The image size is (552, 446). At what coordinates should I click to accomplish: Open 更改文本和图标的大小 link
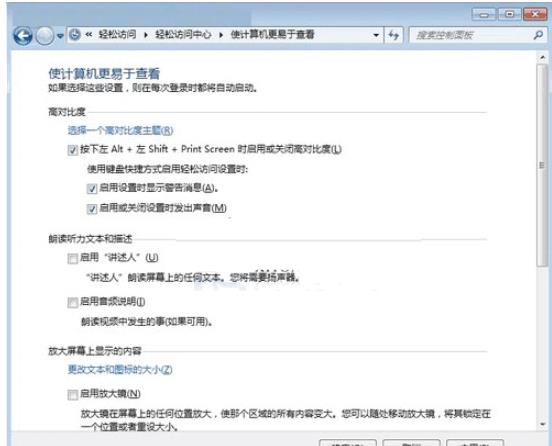point(120,370)
